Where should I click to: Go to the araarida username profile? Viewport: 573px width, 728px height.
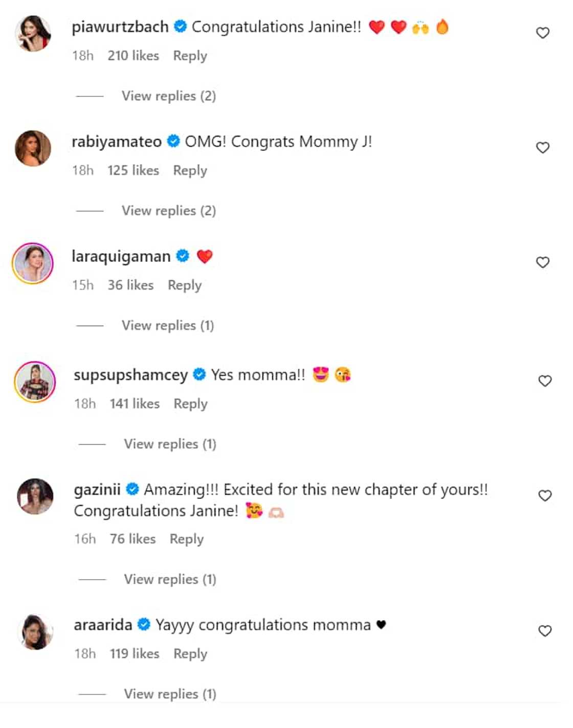coord(103,625)
